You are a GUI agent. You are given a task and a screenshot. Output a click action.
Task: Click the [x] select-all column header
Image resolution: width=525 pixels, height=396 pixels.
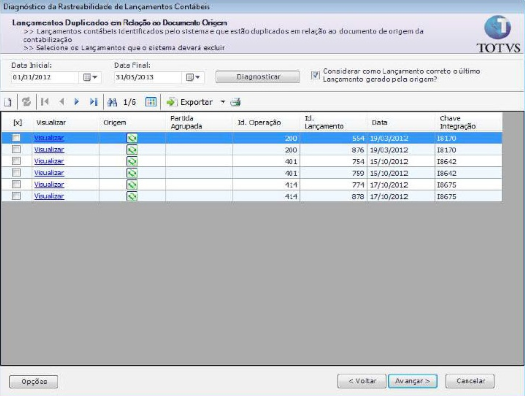point(18,123)
